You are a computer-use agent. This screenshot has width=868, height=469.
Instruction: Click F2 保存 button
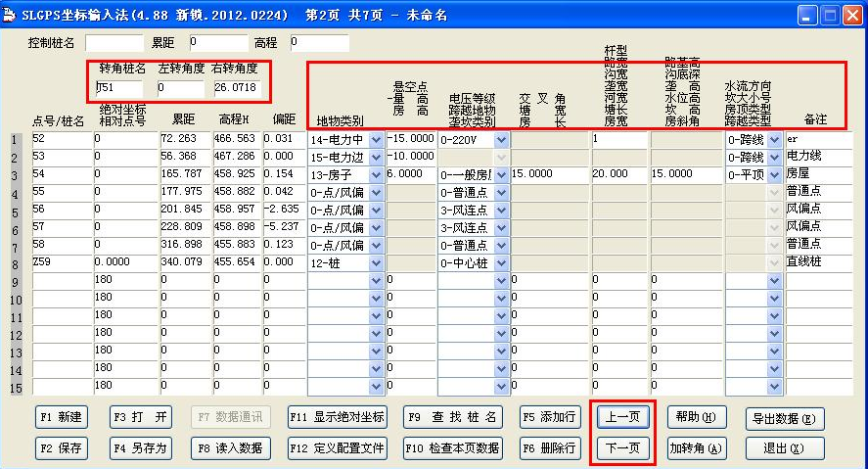point(61,448)
